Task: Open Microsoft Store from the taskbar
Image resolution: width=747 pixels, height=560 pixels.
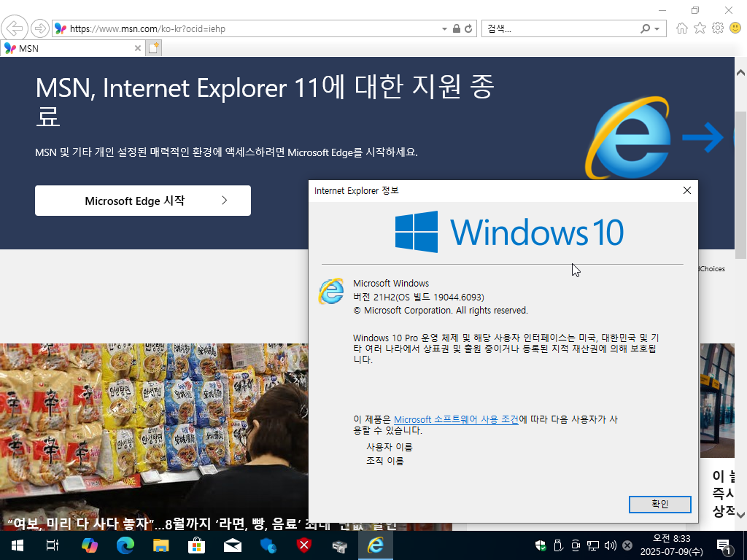Action: pos(196,545)
